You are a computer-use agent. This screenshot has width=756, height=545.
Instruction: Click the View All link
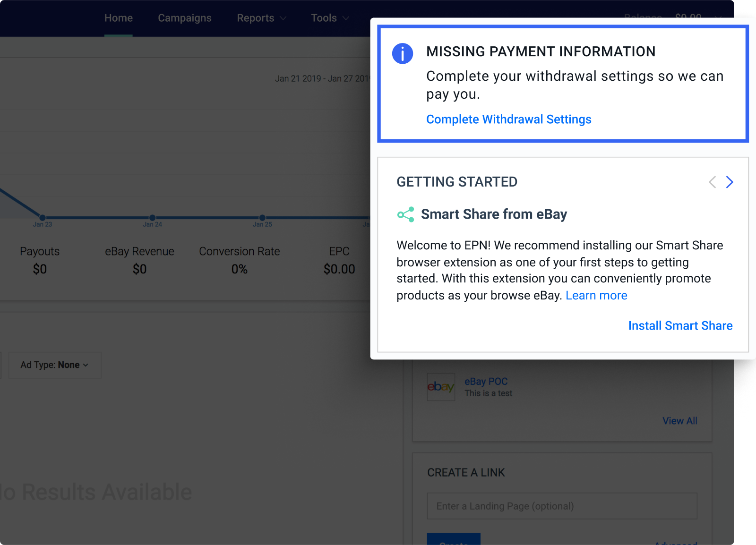(x=679, y=421)
